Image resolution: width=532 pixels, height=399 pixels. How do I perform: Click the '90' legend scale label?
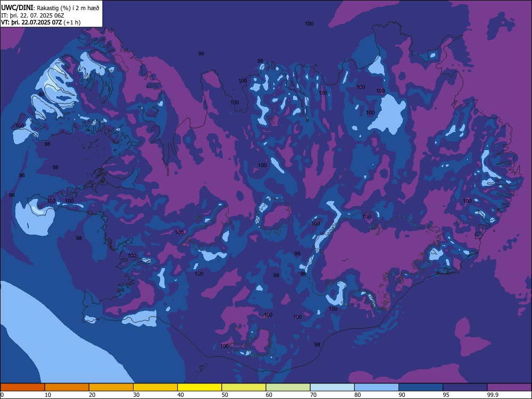(x=402, y=395)
